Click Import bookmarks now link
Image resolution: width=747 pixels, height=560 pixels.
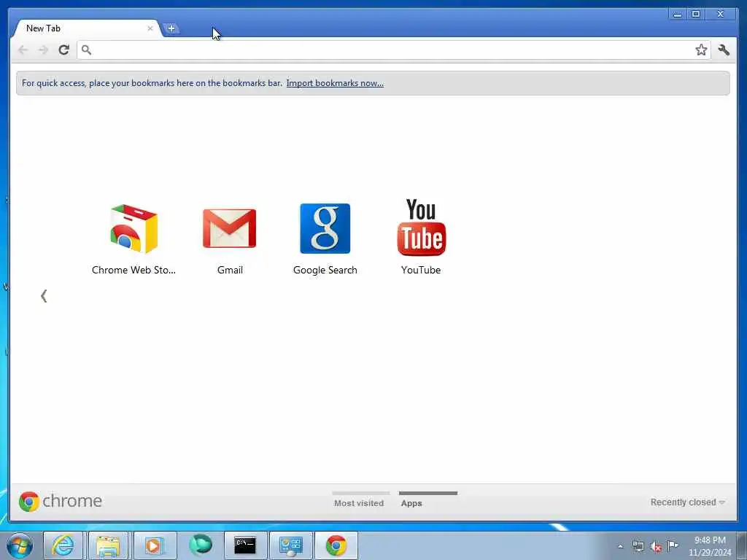[x=335, y=83]
